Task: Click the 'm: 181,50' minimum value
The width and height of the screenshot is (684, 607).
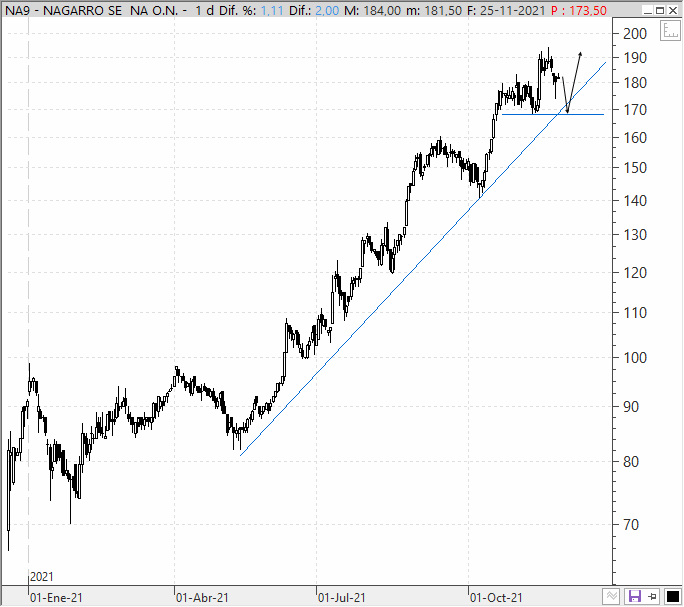Action: [434, 10]
